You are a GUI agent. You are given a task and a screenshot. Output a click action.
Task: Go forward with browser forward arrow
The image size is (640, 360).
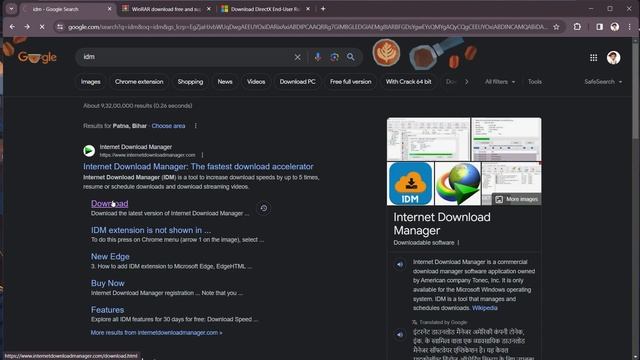[x=27, y=27]
